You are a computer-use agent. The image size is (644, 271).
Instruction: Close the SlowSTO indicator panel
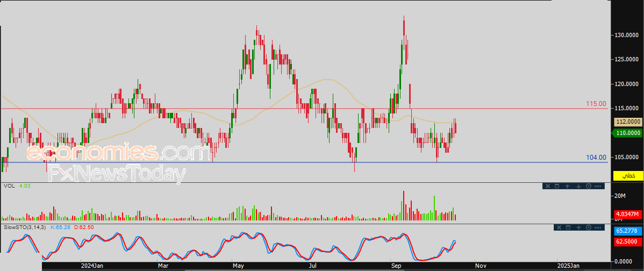[x=559, y=227]
